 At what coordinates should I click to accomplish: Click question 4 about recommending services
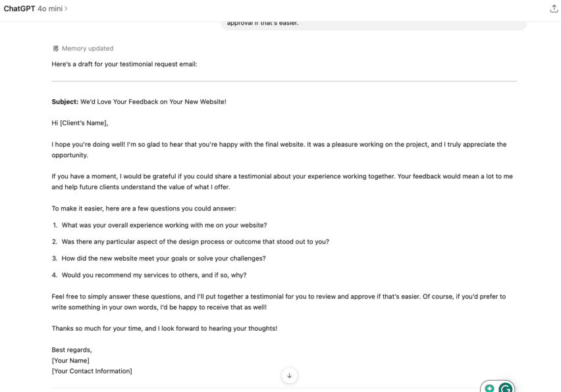click(153, 275)
